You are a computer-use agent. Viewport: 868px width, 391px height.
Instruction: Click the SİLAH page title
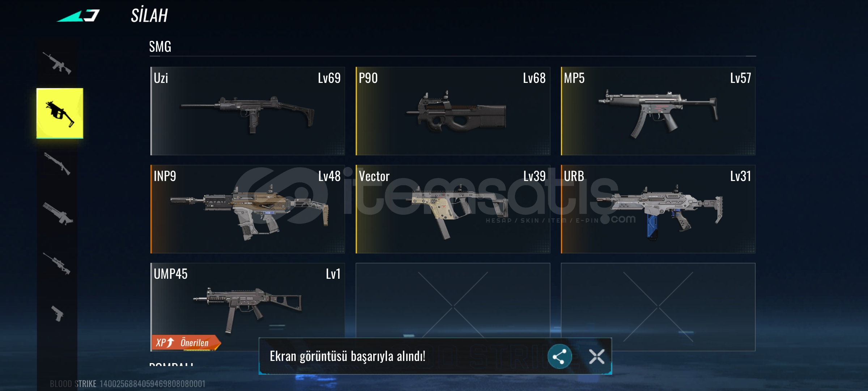(149, 16)
